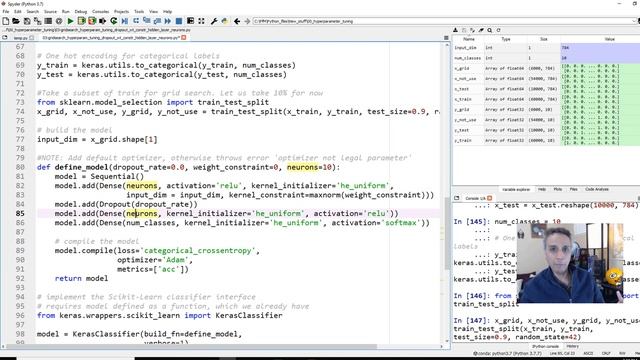Go back to previous cursor position
The width and height of the screenshot is (640, 360).
coord(237,21)
